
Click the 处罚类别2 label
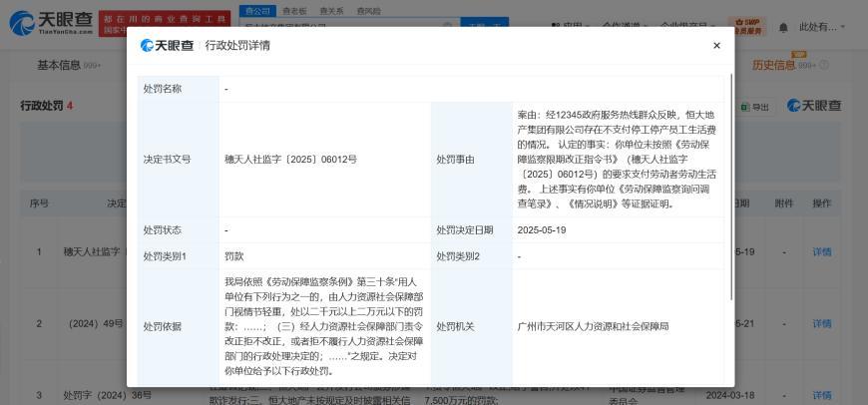tap(458, 256)
